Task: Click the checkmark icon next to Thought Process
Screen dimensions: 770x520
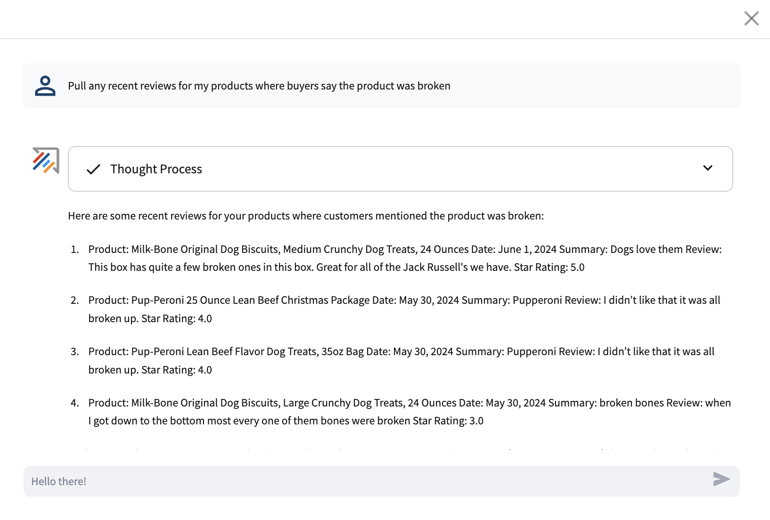Action: click(93, 169)
